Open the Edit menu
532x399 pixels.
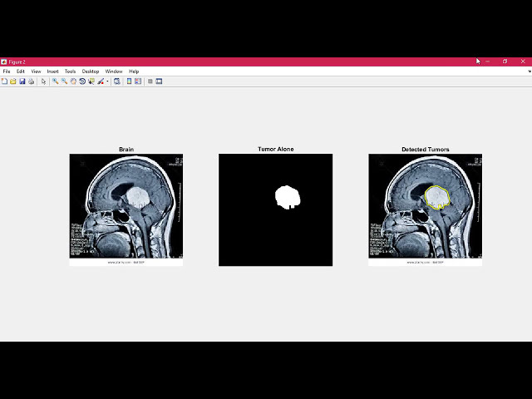click(x=21, y=71)
